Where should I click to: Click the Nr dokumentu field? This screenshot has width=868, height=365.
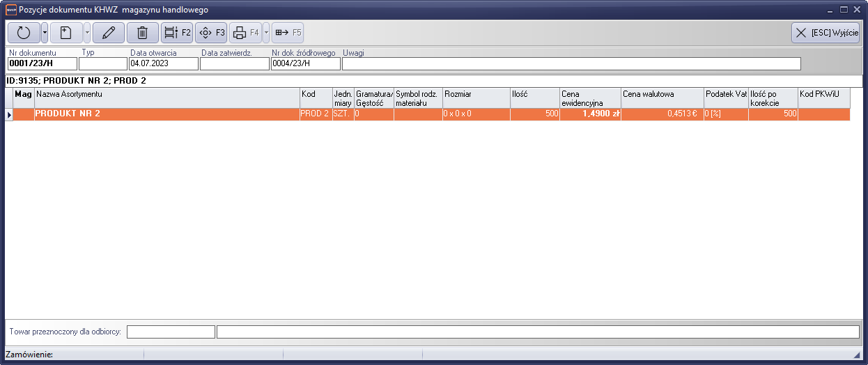click(x=42, y=64)
